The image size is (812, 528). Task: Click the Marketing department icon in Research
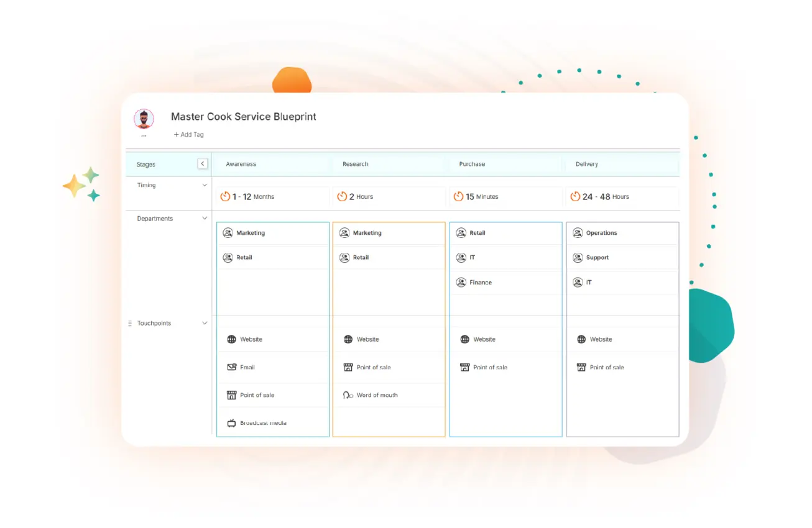pos(344,233)
